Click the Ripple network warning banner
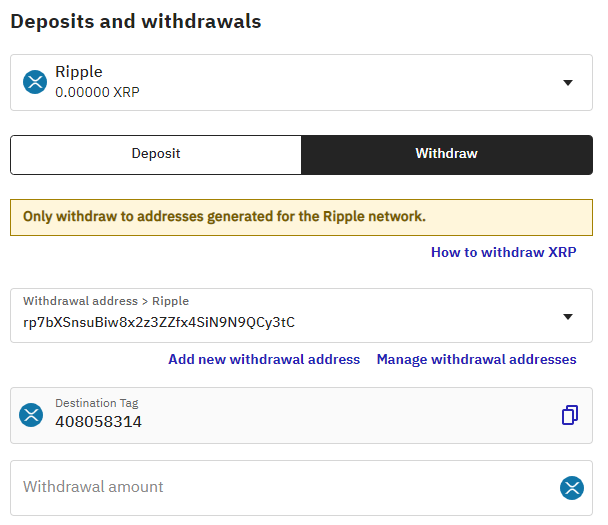The height and width of the screenshot is (525, 608). (x=301, y=218)
